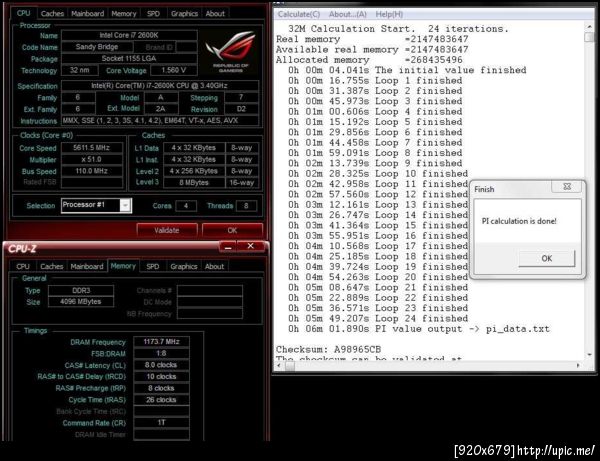Click right arrow of Super PI horizontal scrollbar
Viewport: 600px width, 461px height.
[578, 366]
